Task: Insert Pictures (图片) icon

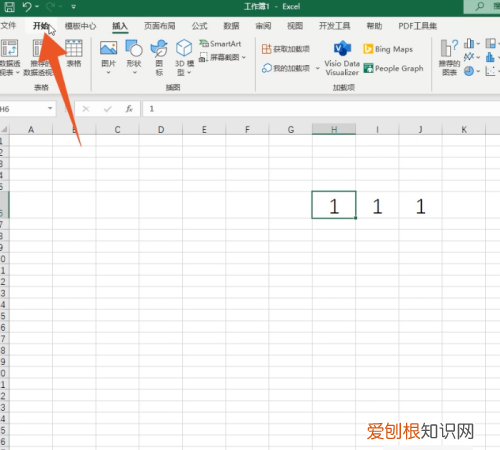Action: 108,48
